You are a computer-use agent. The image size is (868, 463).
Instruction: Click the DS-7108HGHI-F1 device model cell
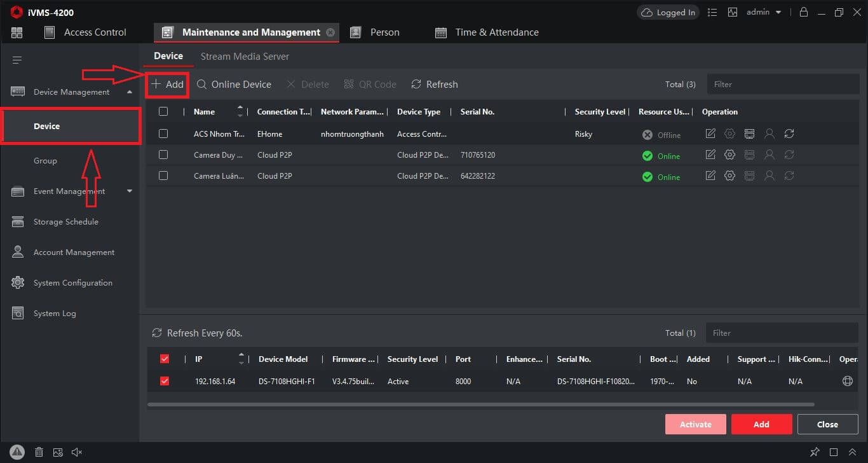(287, 382)
